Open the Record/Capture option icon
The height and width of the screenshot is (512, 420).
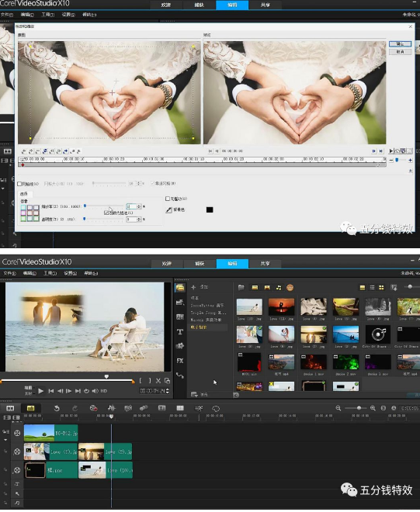coord(93,408)
